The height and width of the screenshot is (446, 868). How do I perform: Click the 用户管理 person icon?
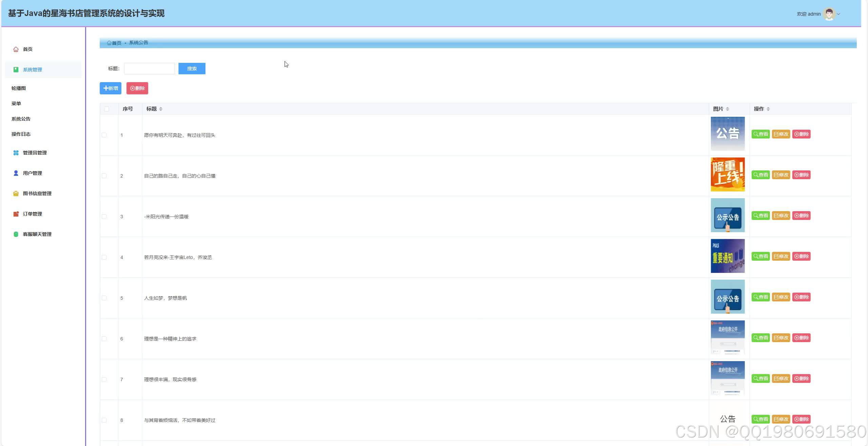16,173
